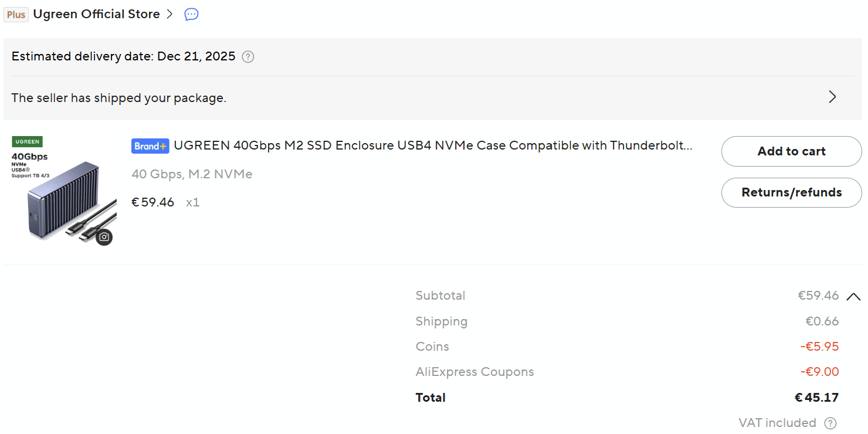
Task: Click the camera icon on product image
Action: (x=104, y=237)
